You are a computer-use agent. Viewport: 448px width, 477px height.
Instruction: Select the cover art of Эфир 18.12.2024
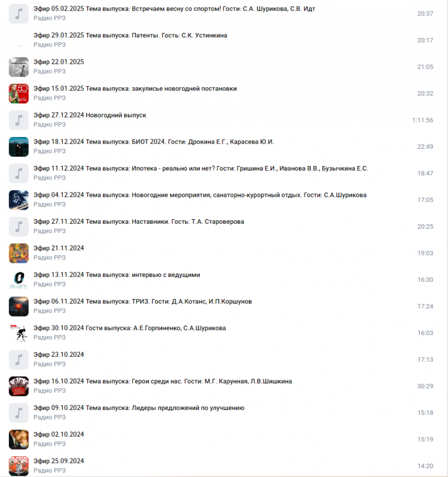tap(18, 147)
